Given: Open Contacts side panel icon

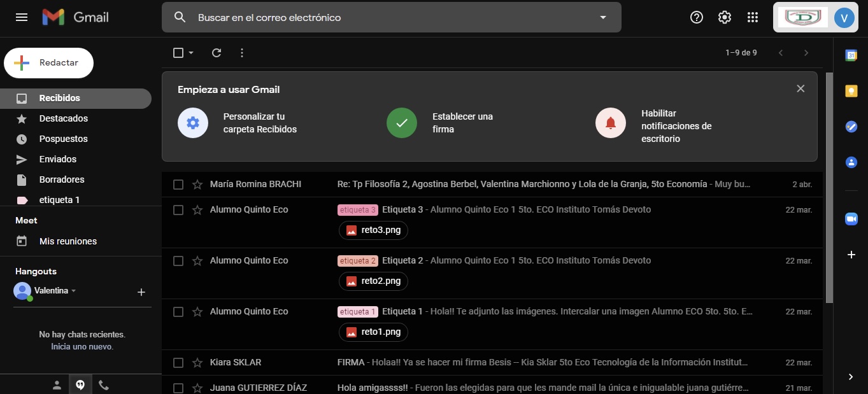Looking at the screenshot, I should 851,162.
